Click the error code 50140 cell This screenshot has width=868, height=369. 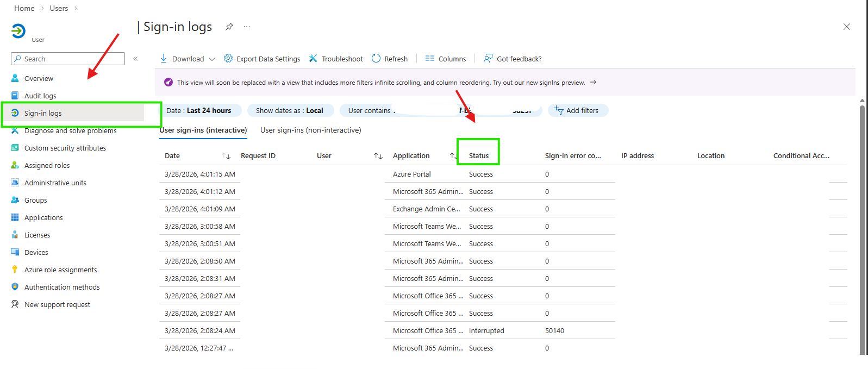coord(554,330)
